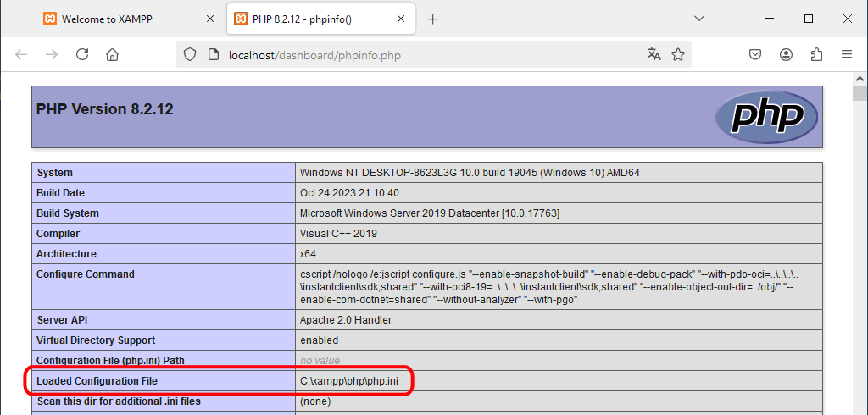The height and width of the screenshot is (415, 868).
Task: Click Oct 24 2023 21:10:40 value
Action: coord(349,193)
